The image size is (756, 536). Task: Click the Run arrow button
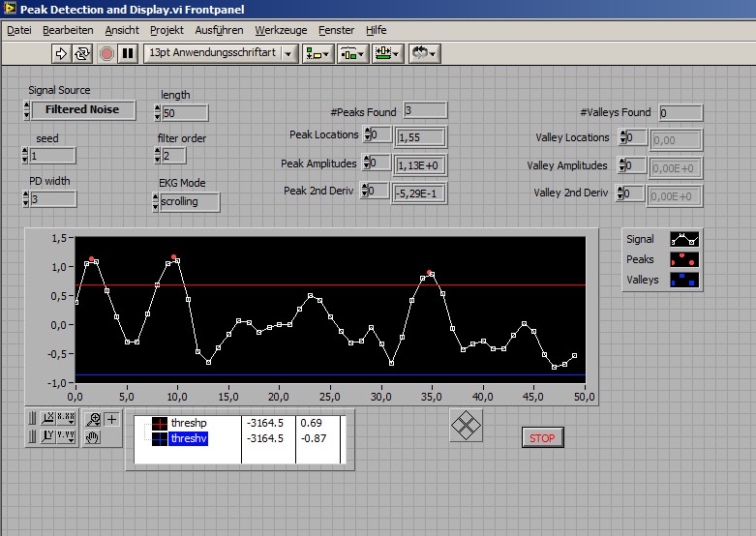pos(61,53)
